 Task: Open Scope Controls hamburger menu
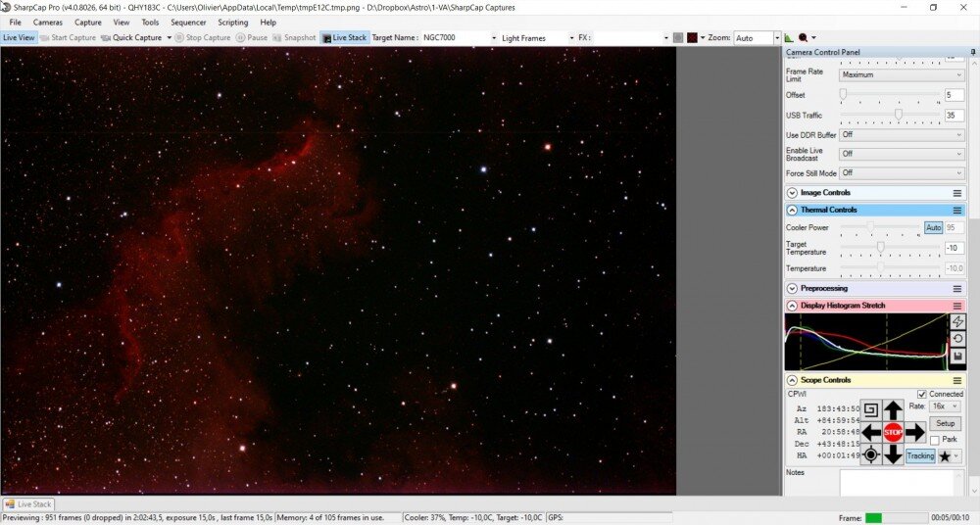[956, 380]
